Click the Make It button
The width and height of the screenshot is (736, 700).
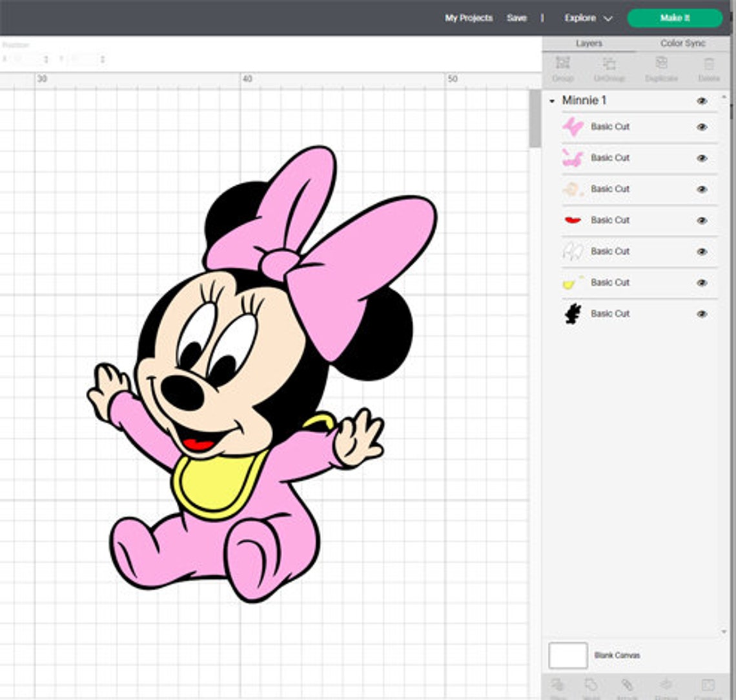tap(675, 18)
